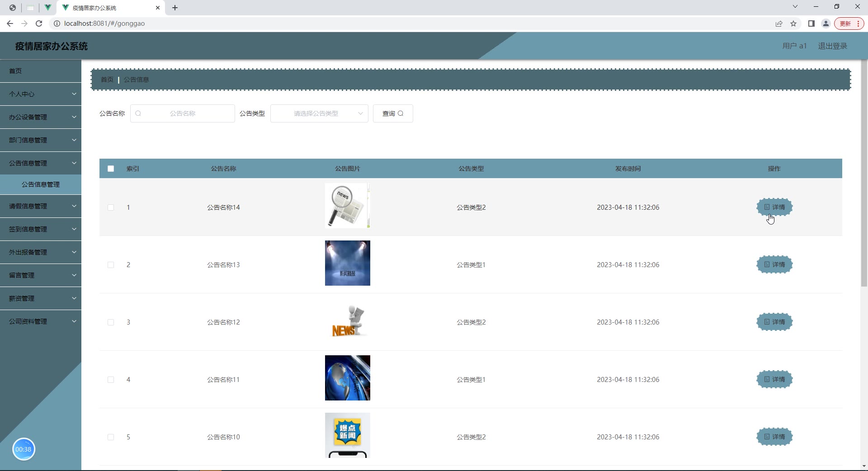Reload the current page
This screenshot has height=471, width=868.
tap(39, 24)
